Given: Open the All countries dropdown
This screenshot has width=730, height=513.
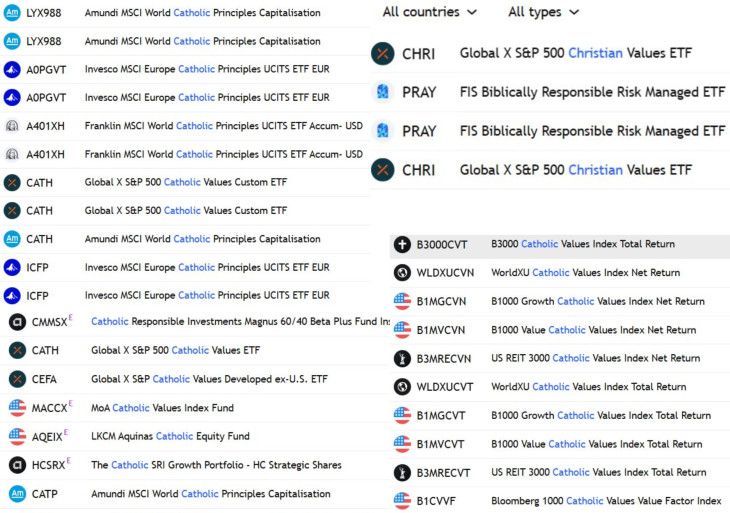Looking at the screenshot, I should pos(429,12).
